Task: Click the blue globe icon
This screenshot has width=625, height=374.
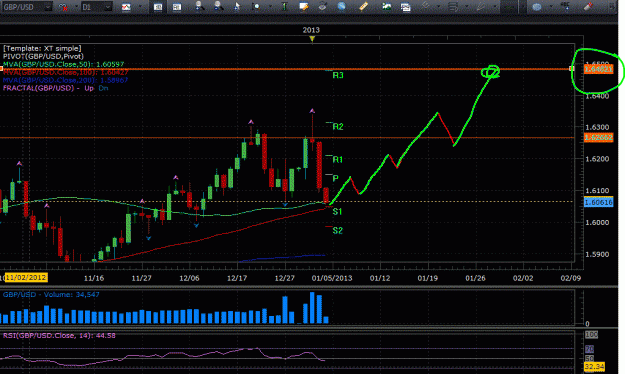Action: coord(342,6)
